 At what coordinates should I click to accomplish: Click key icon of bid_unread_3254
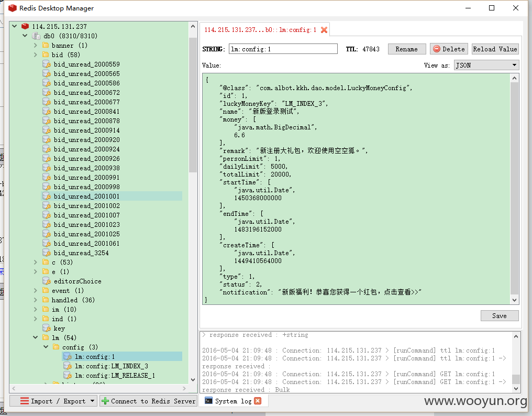coord(47,253)
